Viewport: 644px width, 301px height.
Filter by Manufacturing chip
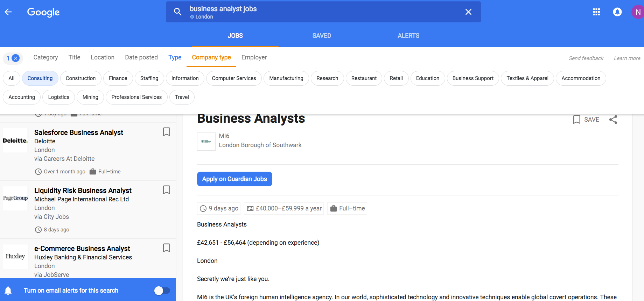[x=286, y=78]
